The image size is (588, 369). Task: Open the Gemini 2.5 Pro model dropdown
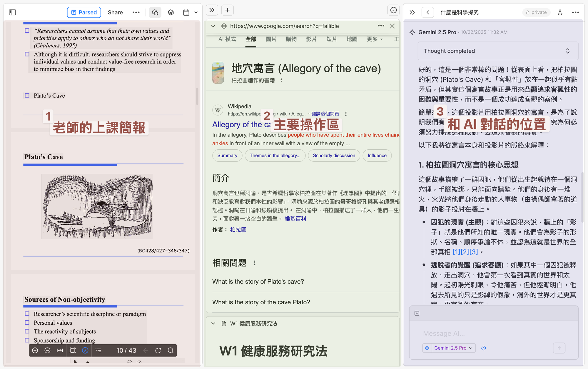coord(453,348)
